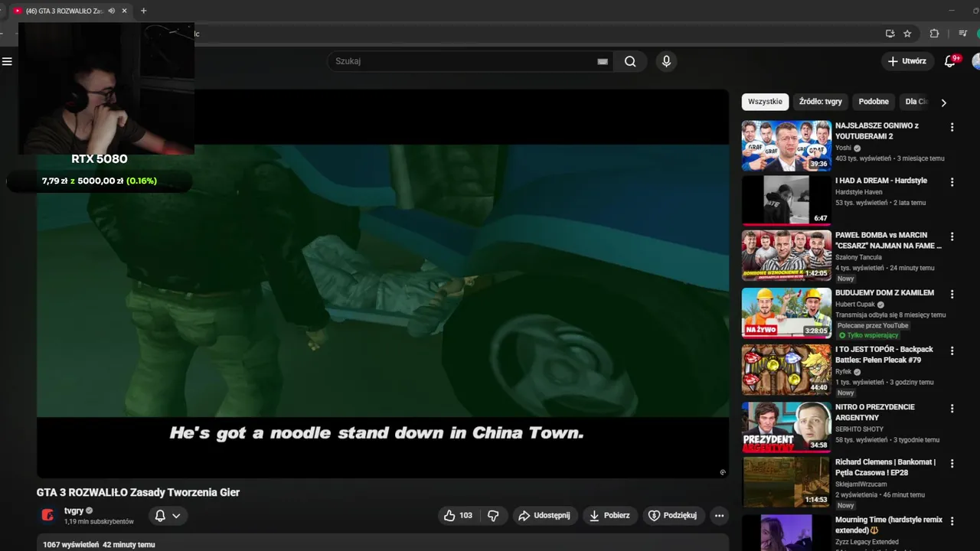
Task: Click the search magnifier button
Action: pos(630,61)
